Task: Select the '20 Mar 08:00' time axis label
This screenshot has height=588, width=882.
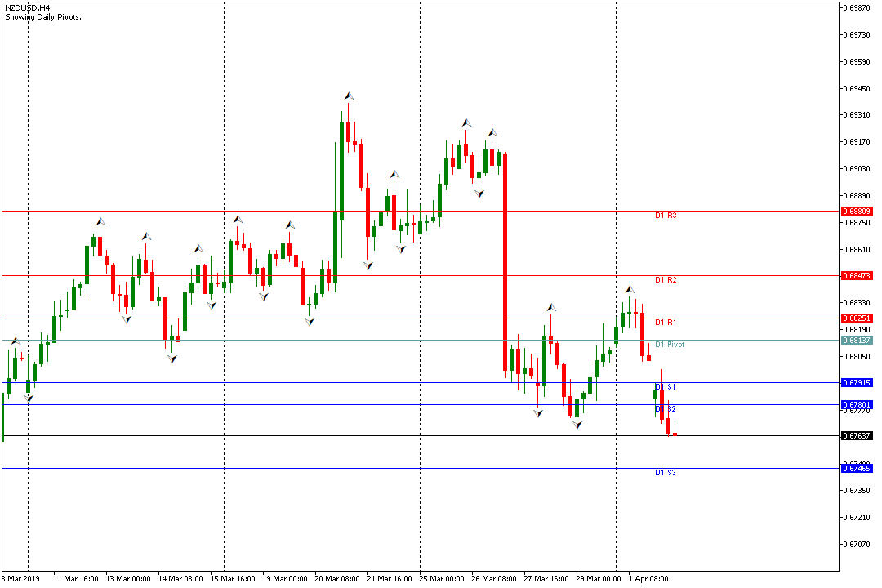Action: point(336,578)
